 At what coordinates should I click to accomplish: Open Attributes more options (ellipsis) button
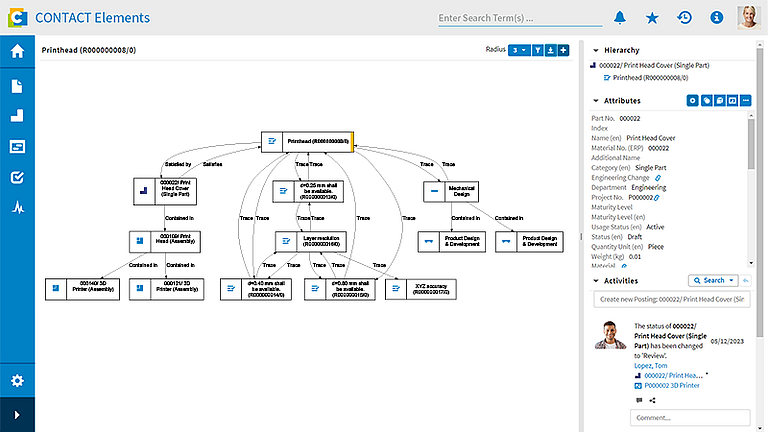(x=745, y=100)
